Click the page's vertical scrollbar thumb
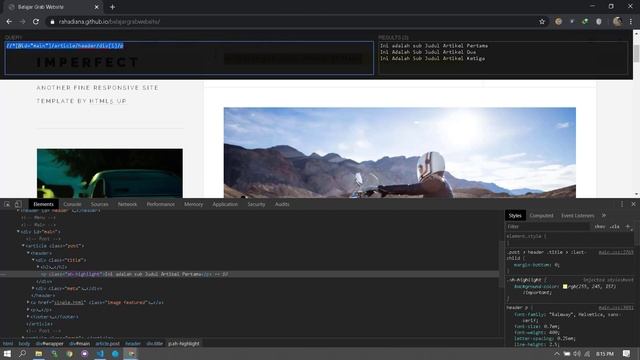 coord(636,54)
